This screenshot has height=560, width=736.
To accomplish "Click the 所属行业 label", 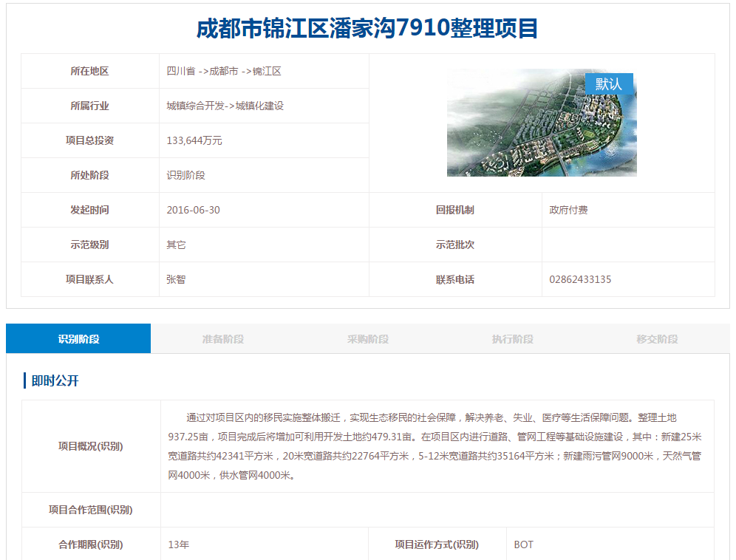I will (x=89, y=106).
